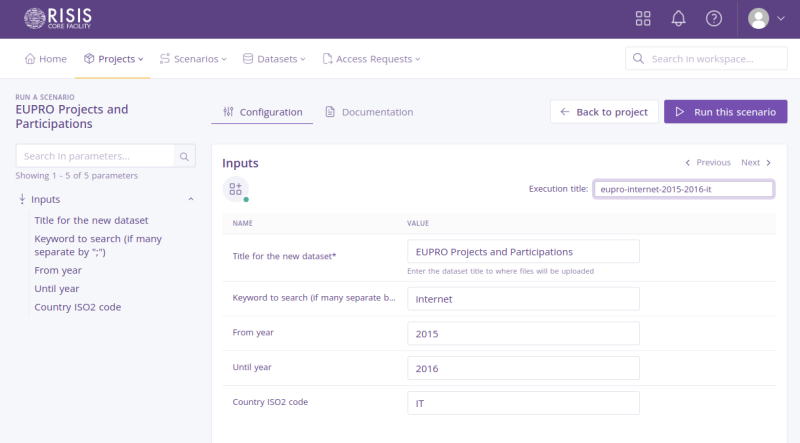Click the add widget icon under Inputs
The height and width of the screenshot is (443, 800).
[235, 188]
